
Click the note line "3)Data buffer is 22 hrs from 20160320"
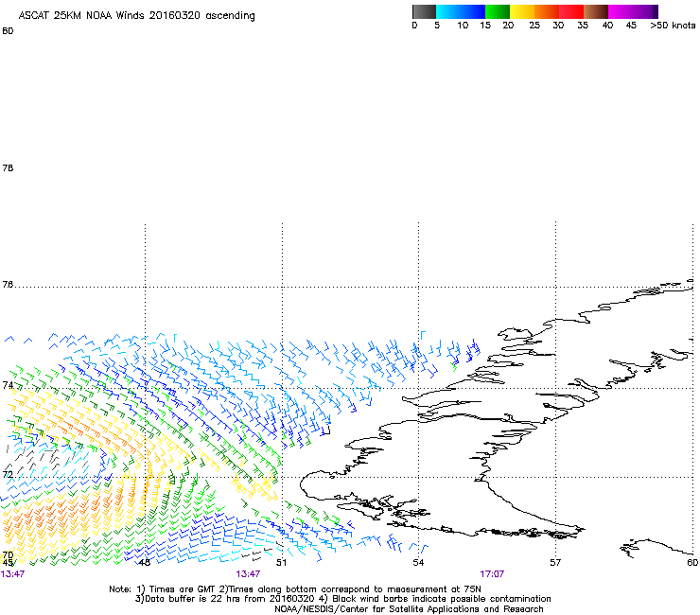coord(342,599)
